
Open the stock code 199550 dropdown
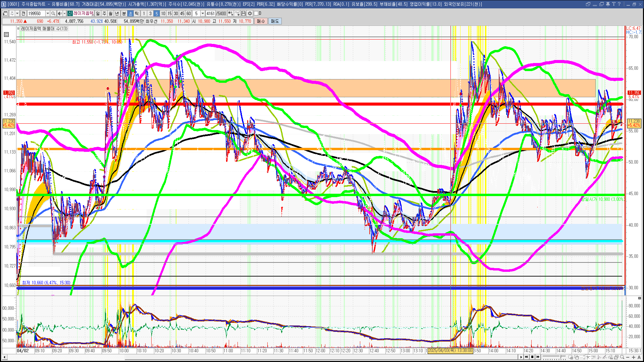pyautogui.click(x=48, y=13)
